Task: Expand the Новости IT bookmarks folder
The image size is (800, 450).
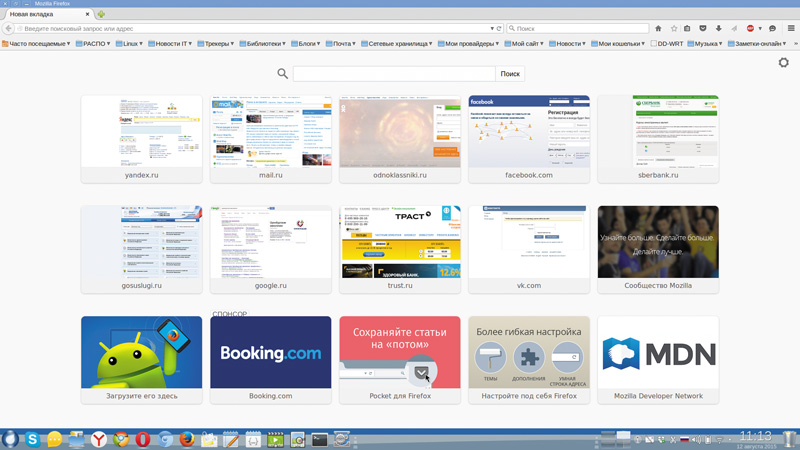Action: [x=170, y=44]
